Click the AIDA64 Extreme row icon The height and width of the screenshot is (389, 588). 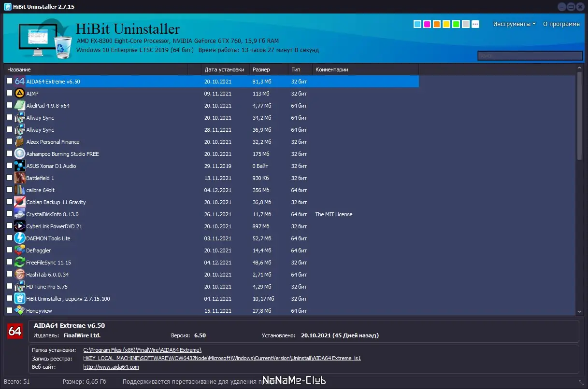19,81
